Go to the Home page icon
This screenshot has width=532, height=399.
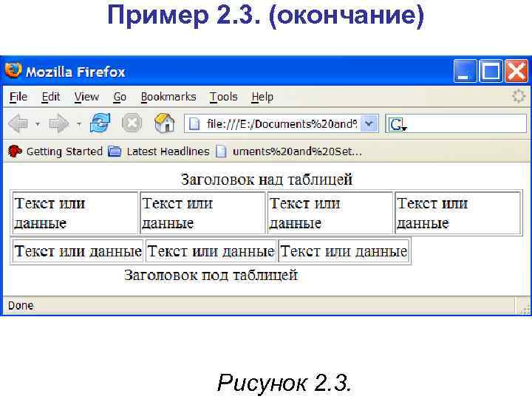[164, 123]
